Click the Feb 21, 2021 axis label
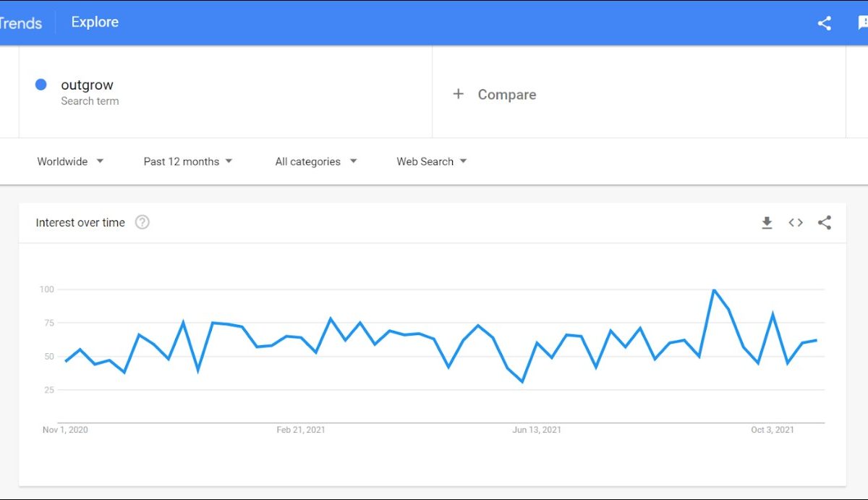The width and height of the screenshot is (868, 500). coord(301,430)
